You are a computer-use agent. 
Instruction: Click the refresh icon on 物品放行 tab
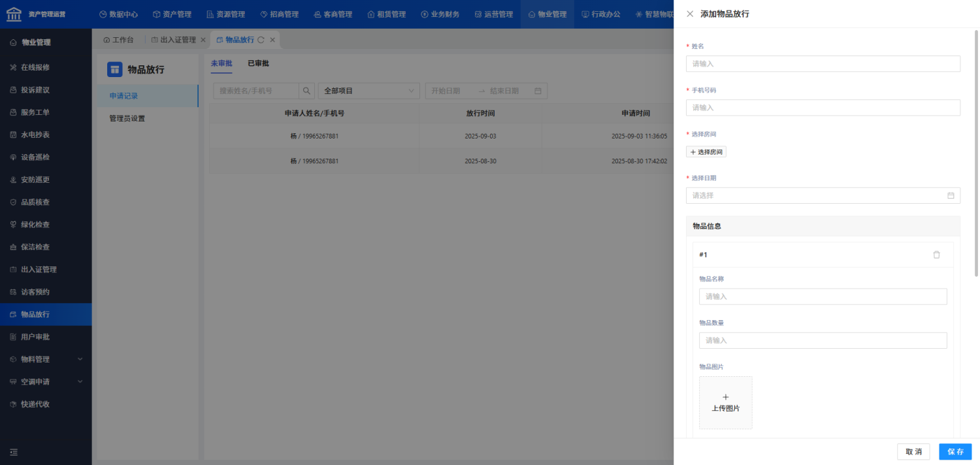pos(261,40)
